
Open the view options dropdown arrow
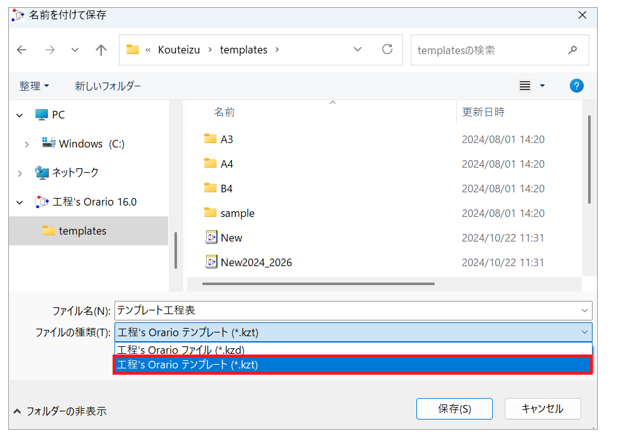tap(542, 85)
